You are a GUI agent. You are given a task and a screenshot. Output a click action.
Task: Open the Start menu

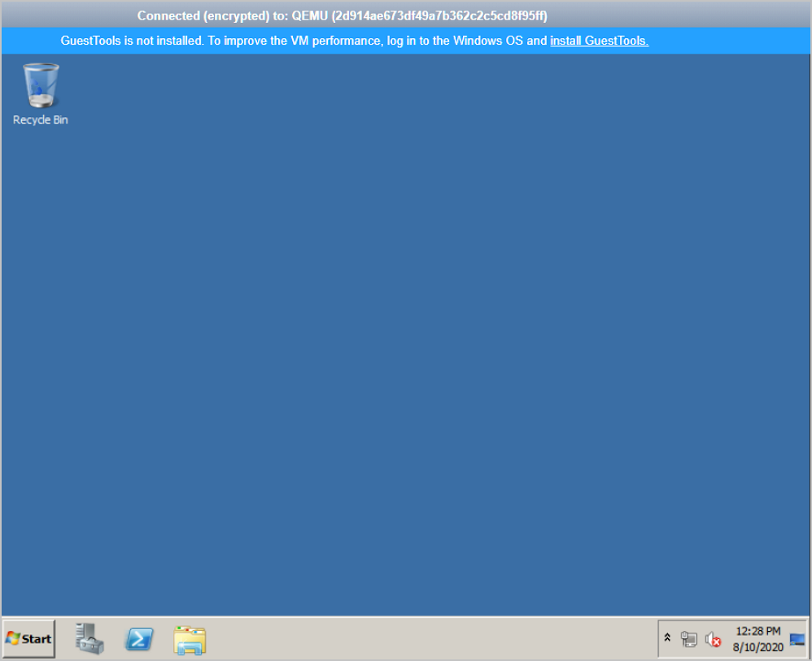click(28, 639)
